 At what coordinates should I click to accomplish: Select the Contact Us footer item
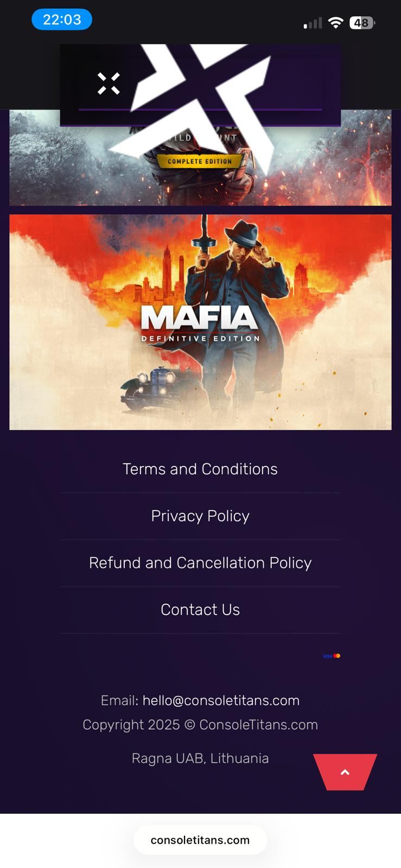200,610
